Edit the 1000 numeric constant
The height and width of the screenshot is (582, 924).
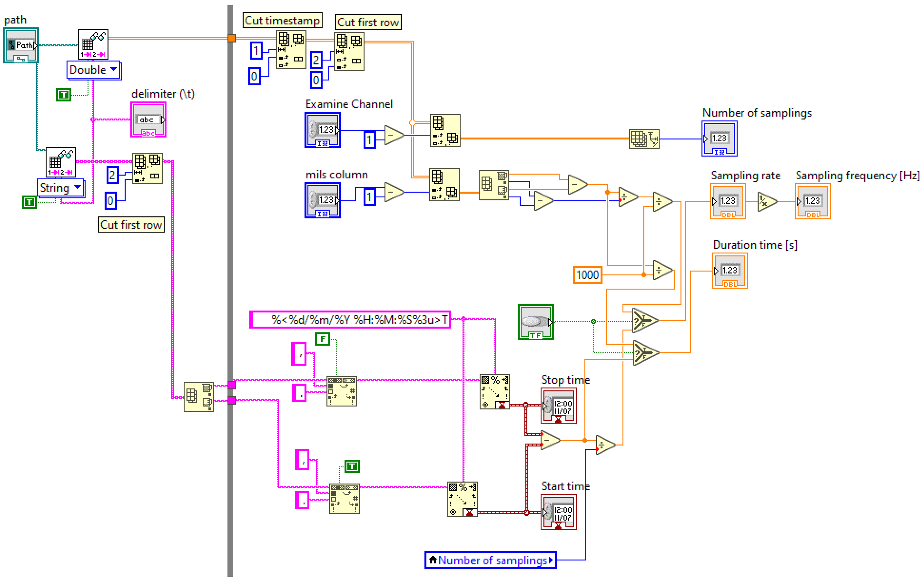coord(587,275)
